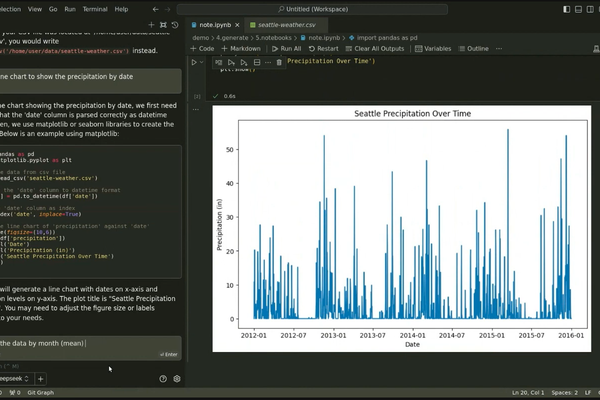
Task: Toggle the Outline view
Action: point(474,48)
